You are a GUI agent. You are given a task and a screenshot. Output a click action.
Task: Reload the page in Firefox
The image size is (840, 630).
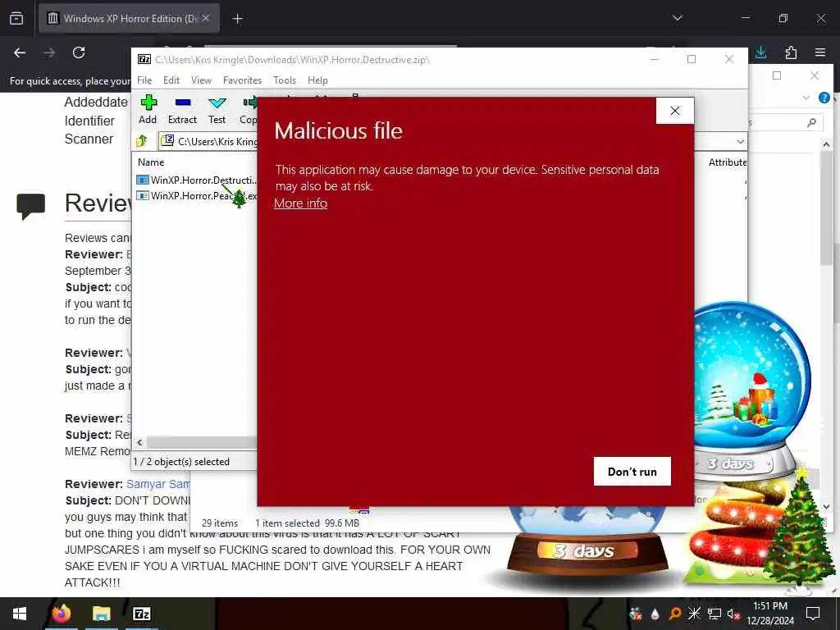pos(79,52)
